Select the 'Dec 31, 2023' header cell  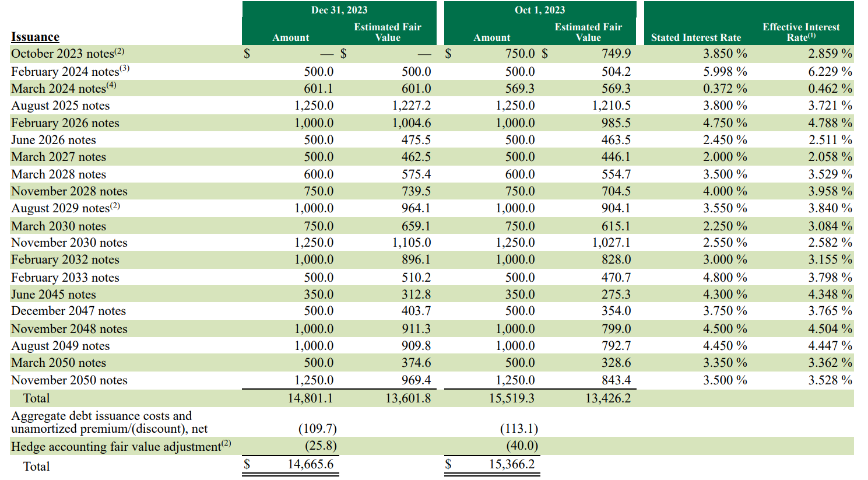click(x=339, y=10)
